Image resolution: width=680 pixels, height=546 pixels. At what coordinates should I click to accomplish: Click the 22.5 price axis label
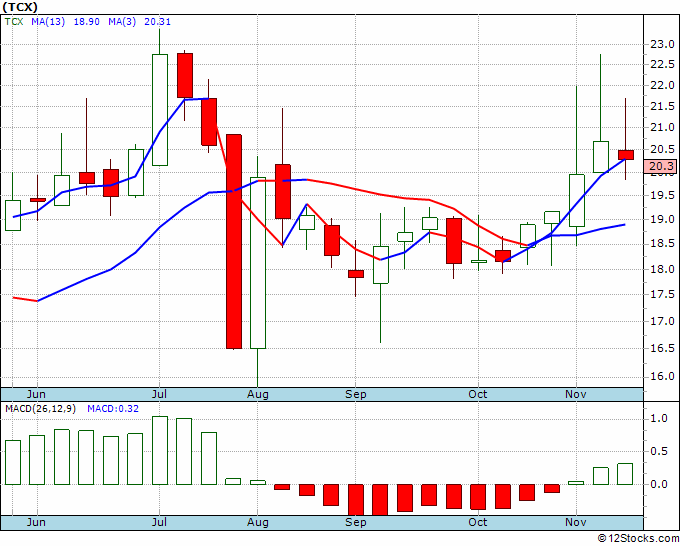(662, 65)
